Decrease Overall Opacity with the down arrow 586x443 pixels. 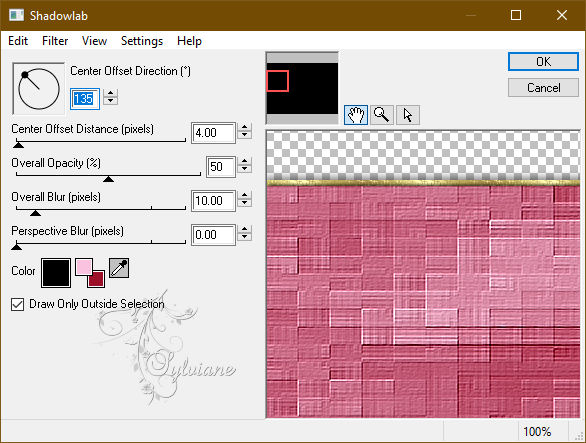(244, 169)
